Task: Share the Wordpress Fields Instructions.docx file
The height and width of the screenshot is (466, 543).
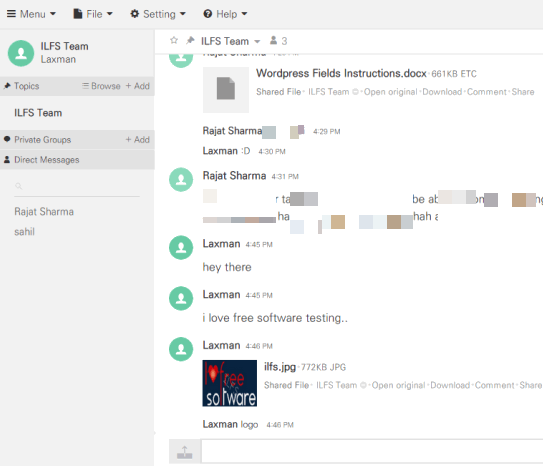Action: coord(523,92)
